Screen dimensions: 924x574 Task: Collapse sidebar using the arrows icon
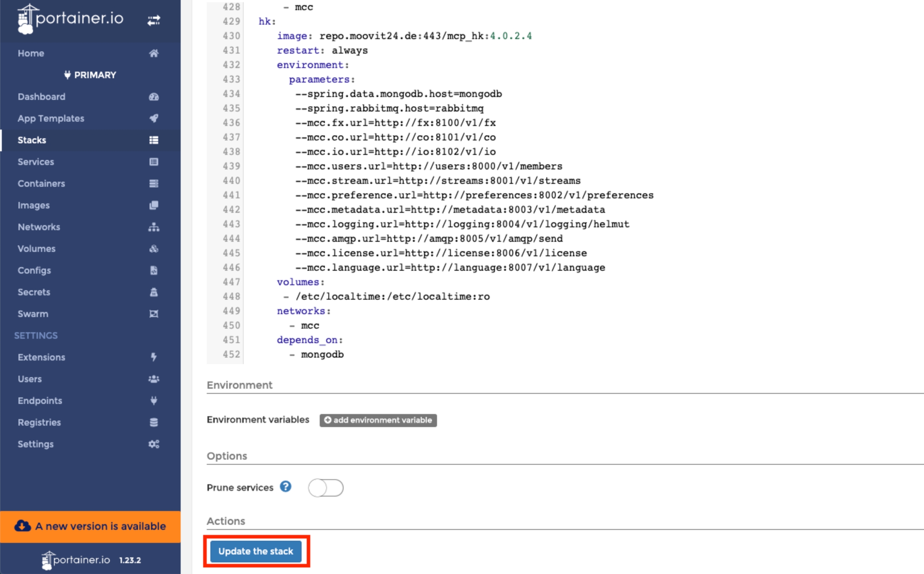coord(154,20)
